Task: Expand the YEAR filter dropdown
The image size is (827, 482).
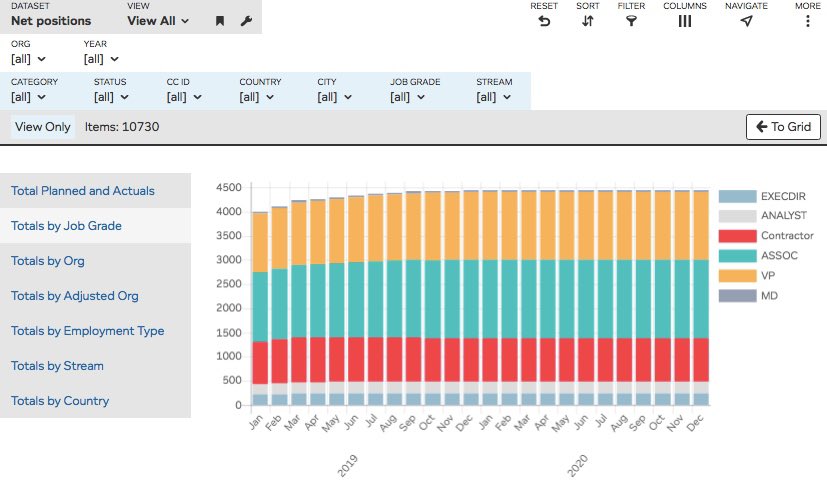Action: click(101, 59)
